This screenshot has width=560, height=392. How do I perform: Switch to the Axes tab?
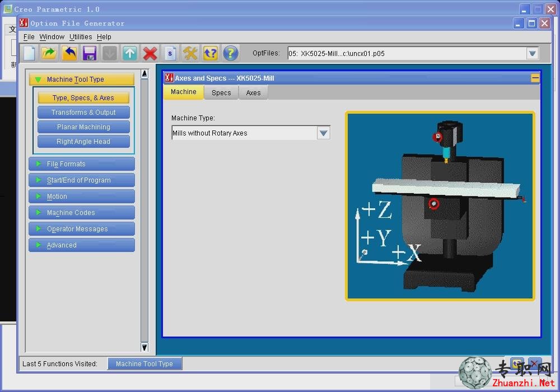[x=253, y=93]
